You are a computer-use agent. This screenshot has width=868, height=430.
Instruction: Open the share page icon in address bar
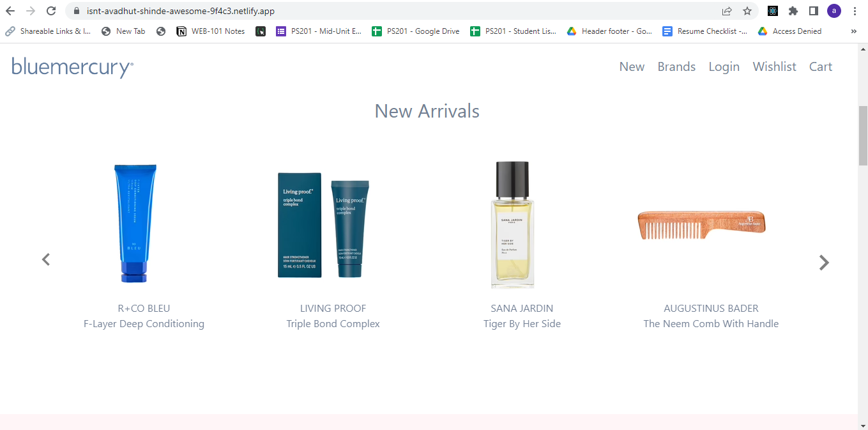coord(727,11)
